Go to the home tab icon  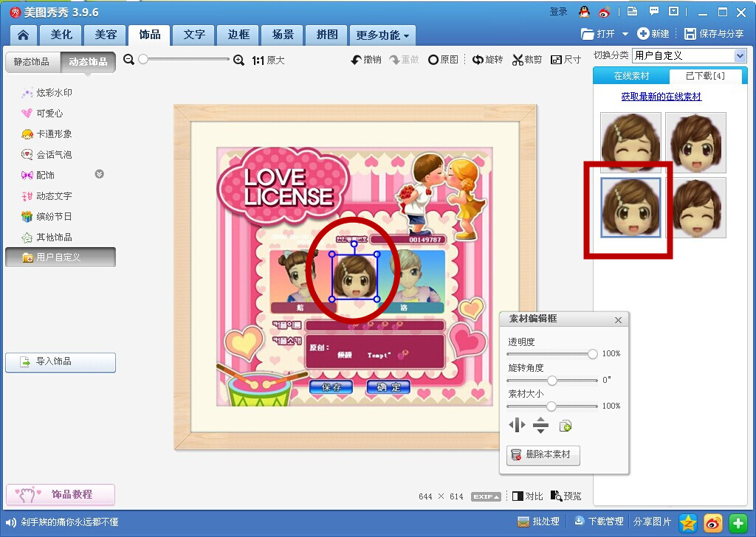pyautogui.click(x=23, y=35)
